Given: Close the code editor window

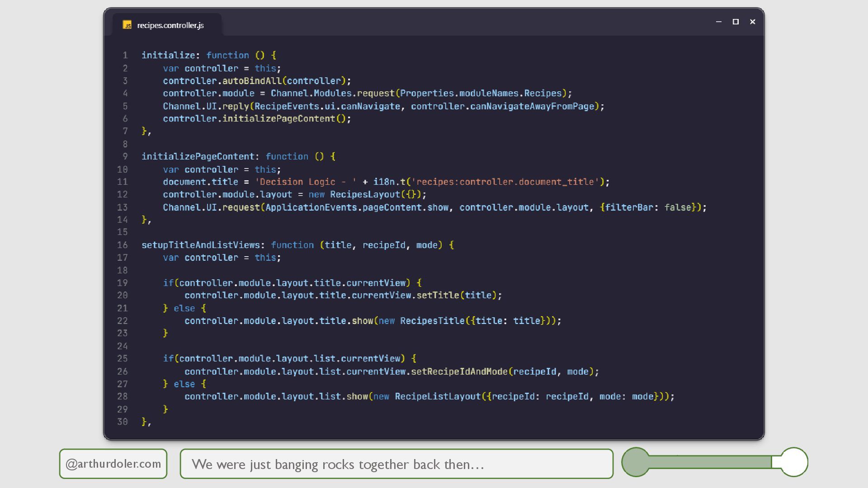Looking at the screenshot, I should pyautogui.click(x=752, y=22).
